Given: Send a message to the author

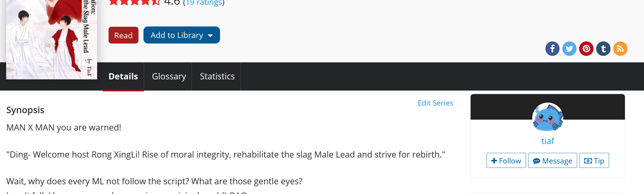Looking at the screenshot, I should pyautogui.click(x=552, y=160).
